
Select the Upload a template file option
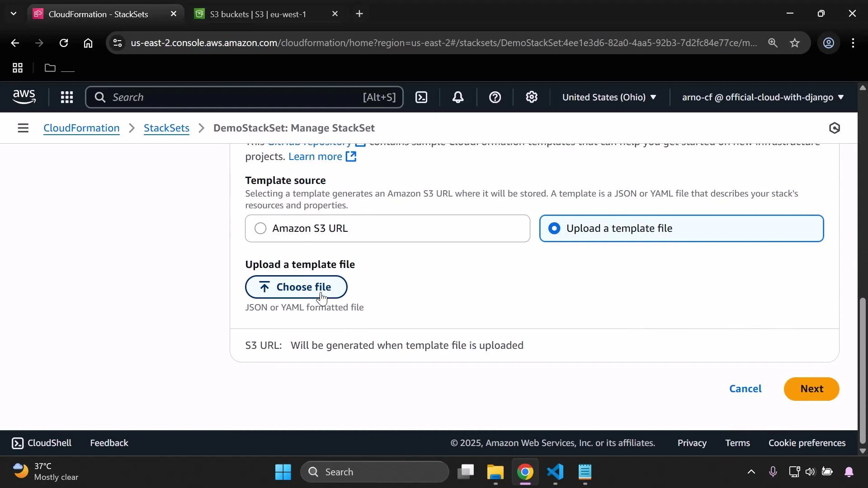click(555, 228)
